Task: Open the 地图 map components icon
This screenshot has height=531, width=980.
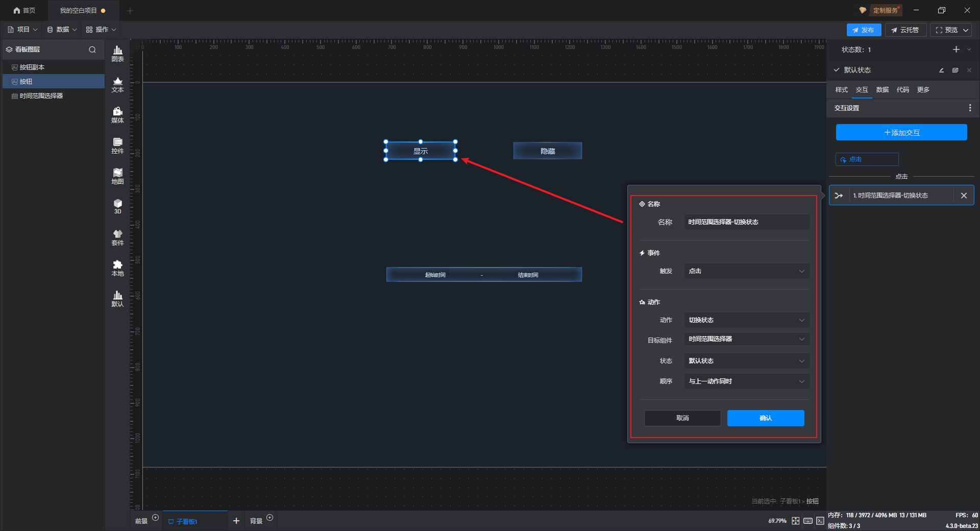Action: point(117,176)
